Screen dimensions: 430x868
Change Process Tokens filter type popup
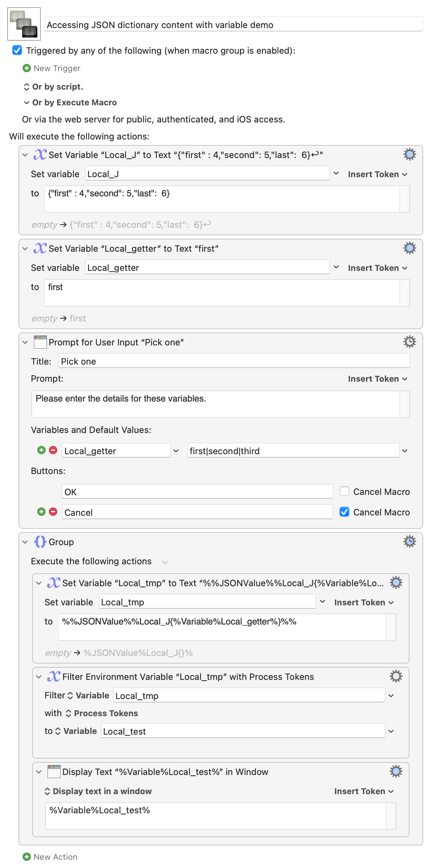coord(102,713)
